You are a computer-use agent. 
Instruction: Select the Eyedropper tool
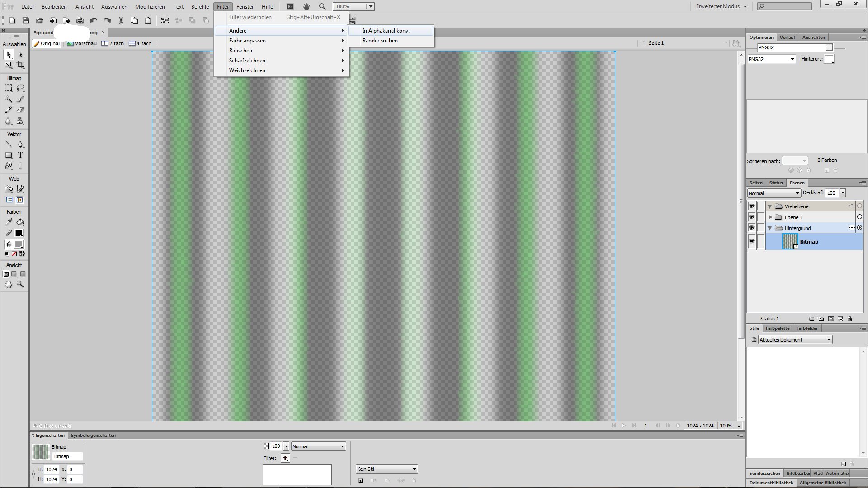pyautogui.click(x=9, y=222)
